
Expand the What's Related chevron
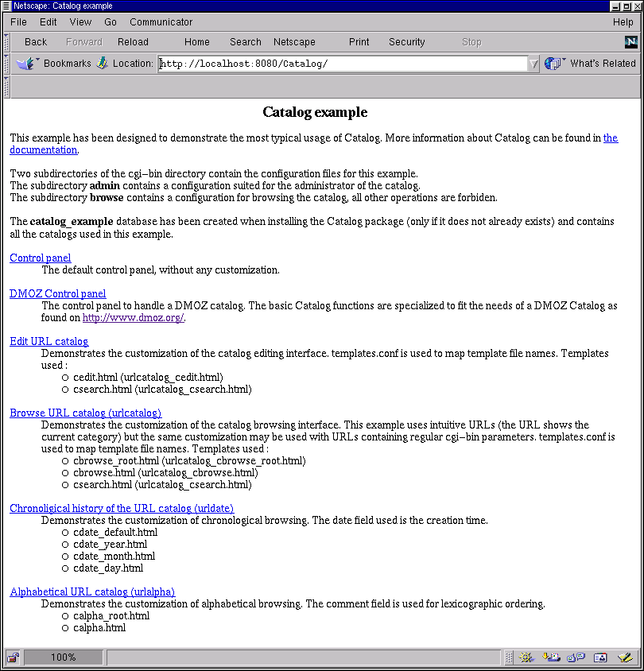564,60
